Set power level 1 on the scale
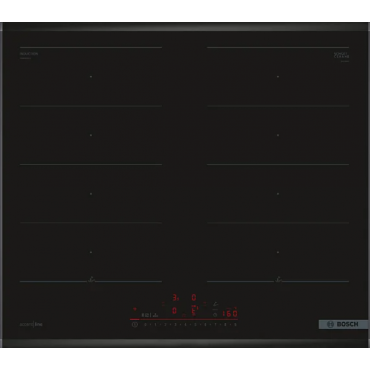Image resolution: width=370 pixels, height=370 pixels. tap(155, 324)
